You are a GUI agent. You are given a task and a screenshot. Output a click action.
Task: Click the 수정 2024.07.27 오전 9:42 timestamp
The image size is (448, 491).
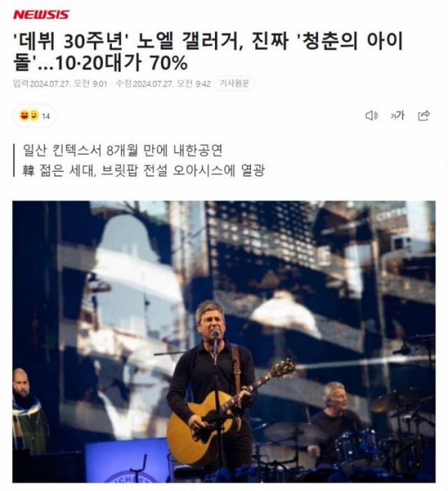[163, 83]
